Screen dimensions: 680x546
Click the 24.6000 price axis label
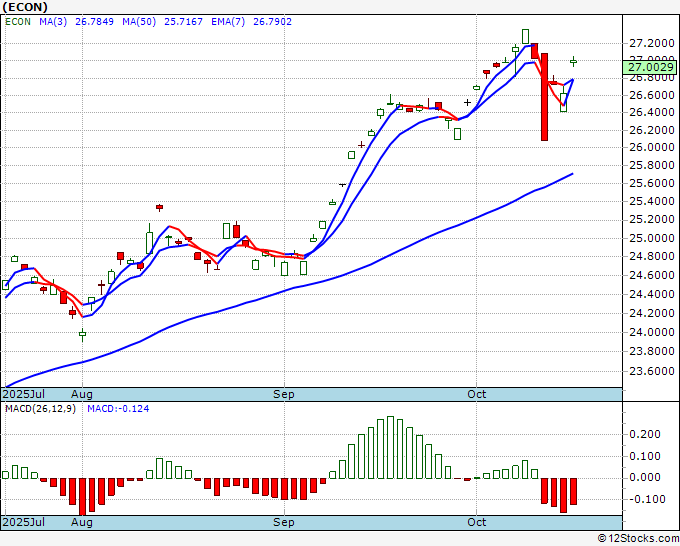coord(652,275)
